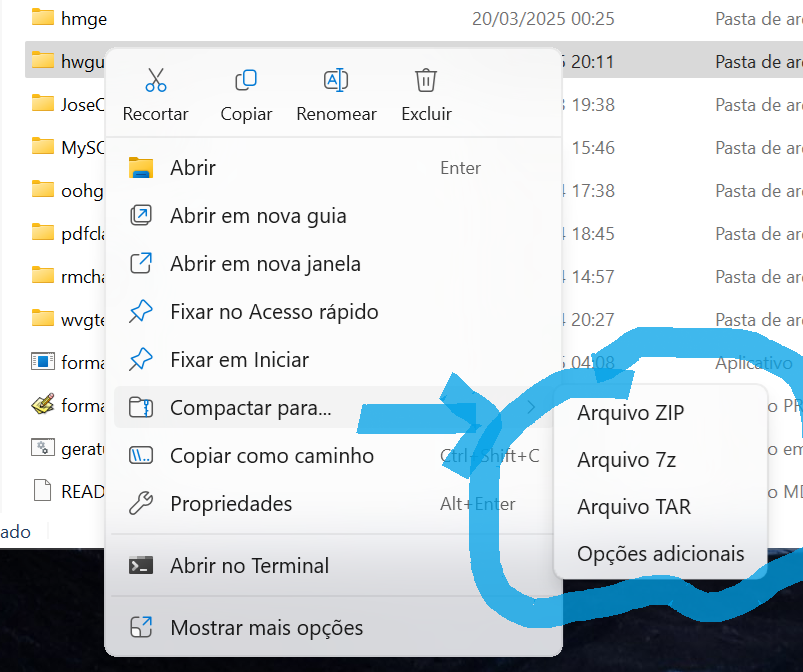This screenshot has height=672, width=803.
Task: Click the hwgu folder icon
Action: (43, 60)
